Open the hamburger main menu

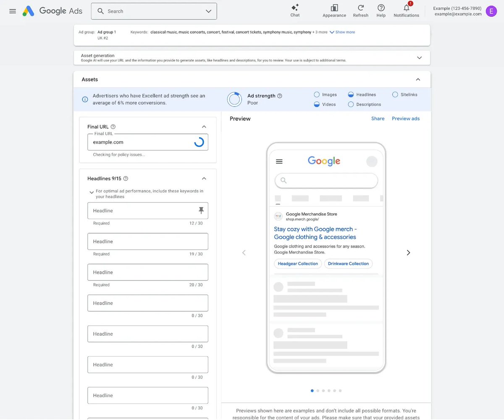click(13, 11)
